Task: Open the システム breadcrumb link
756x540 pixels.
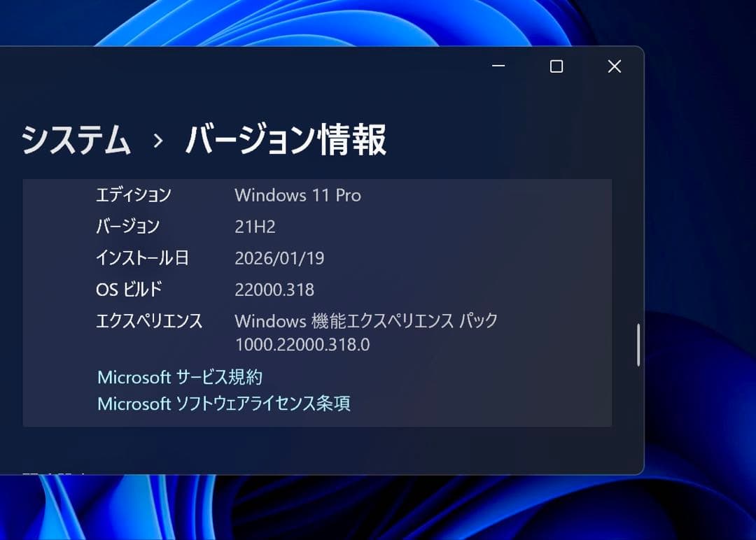Action: (x=76, y=140)
